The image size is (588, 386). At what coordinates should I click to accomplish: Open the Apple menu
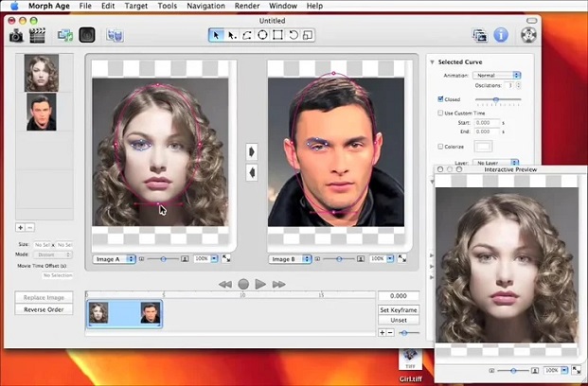point(14,6)
